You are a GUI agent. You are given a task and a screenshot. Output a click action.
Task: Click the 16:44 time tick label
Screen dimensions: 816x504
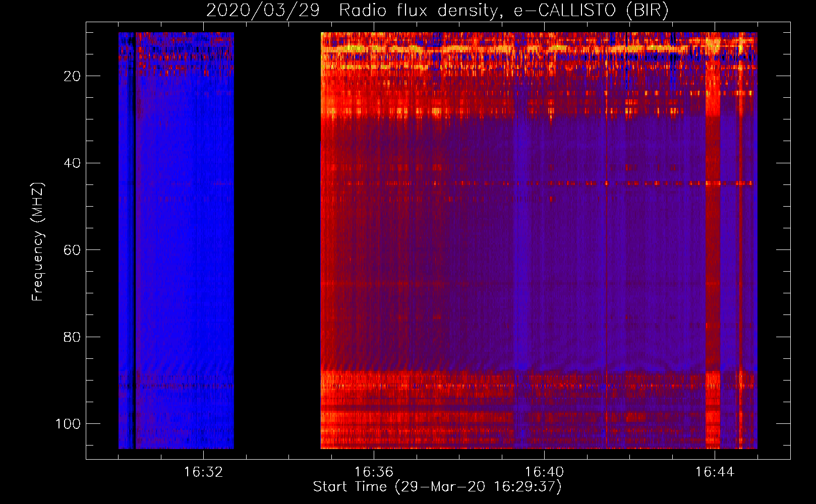[715, 472]
